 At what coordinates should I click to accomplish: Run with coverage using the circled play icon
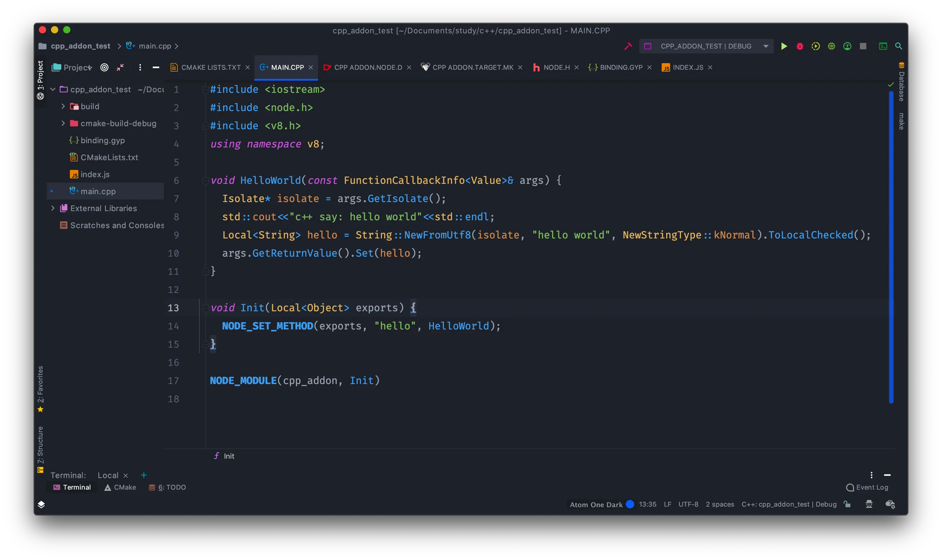pos(816,46)
